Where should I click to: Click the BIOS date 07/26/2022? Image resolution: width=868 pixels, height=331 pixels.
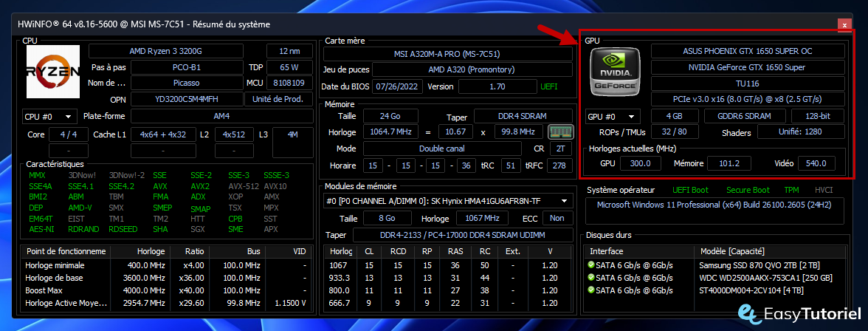(398, 86)
